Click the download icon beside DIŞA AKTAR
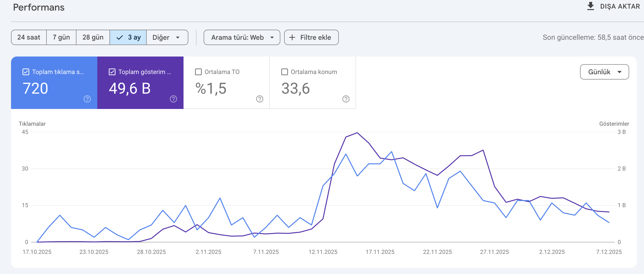 [x=591, y=6]
